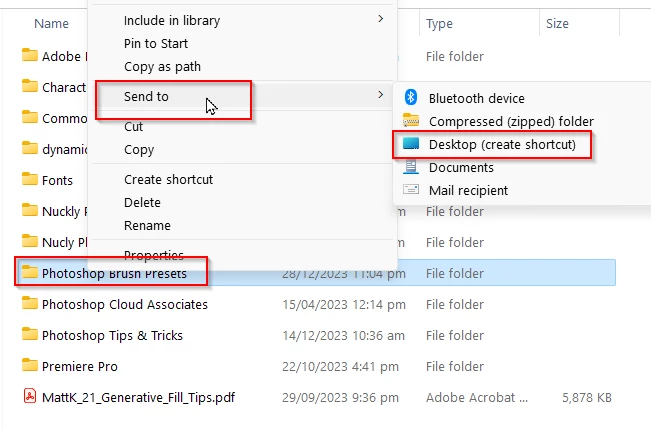This screenshot has height=430, width=651.
Task: Click File folder type in Photoshop Cloud Associates row
Action: 455,305
